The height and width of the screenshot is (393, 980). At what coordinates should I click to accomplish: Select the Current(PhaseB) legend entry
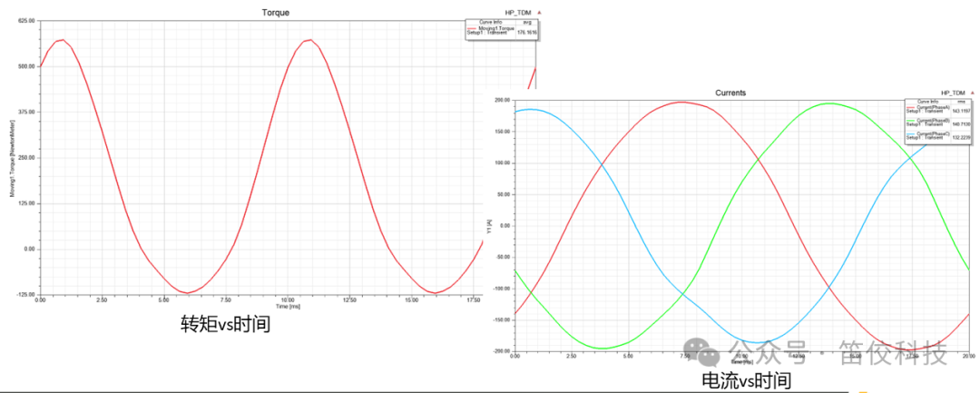coord(926,123)
